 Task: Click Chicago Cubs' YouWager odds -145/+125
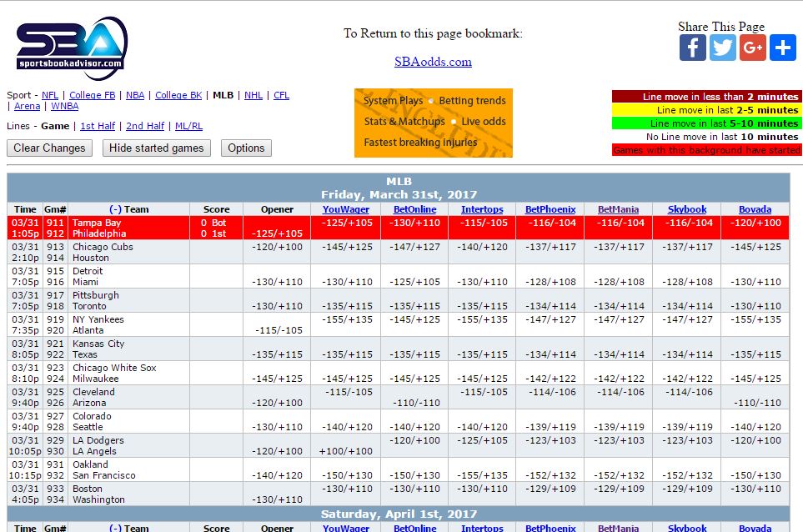click(x=347, y=247)
